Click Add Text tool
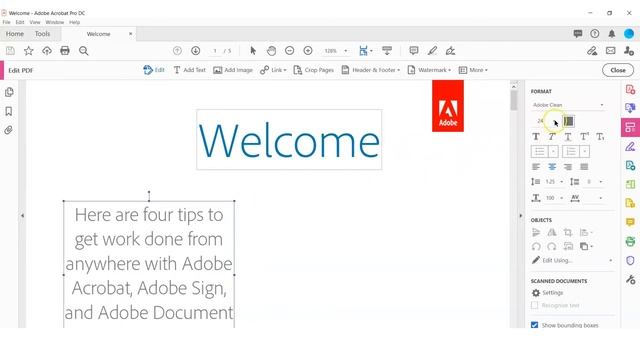Image resolution: width=640 pixels, height=360 pixels. [189, 70]
